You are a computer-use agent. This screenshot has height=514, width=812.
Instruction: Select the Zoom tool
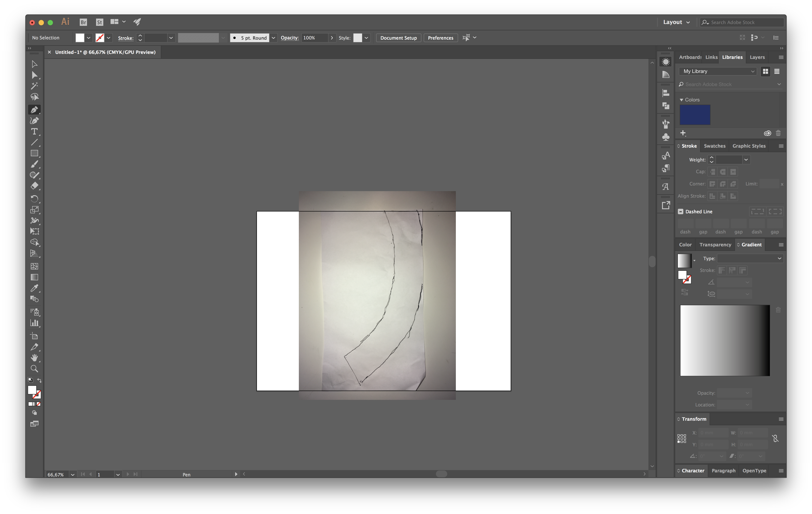pyautogui.click(x=34, y=368)
